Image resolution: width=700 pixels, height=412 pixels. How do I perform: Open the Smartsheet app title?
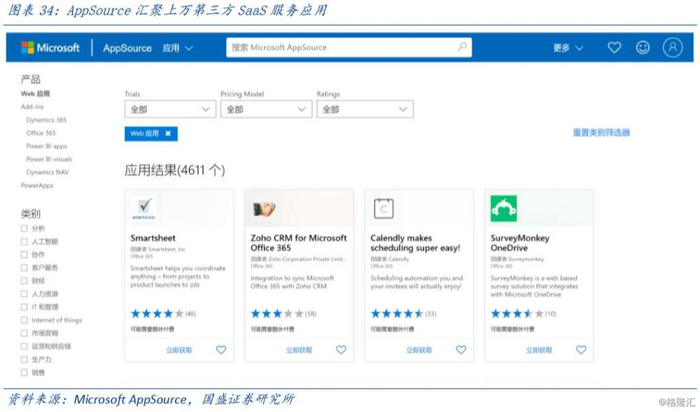(153, 238)
